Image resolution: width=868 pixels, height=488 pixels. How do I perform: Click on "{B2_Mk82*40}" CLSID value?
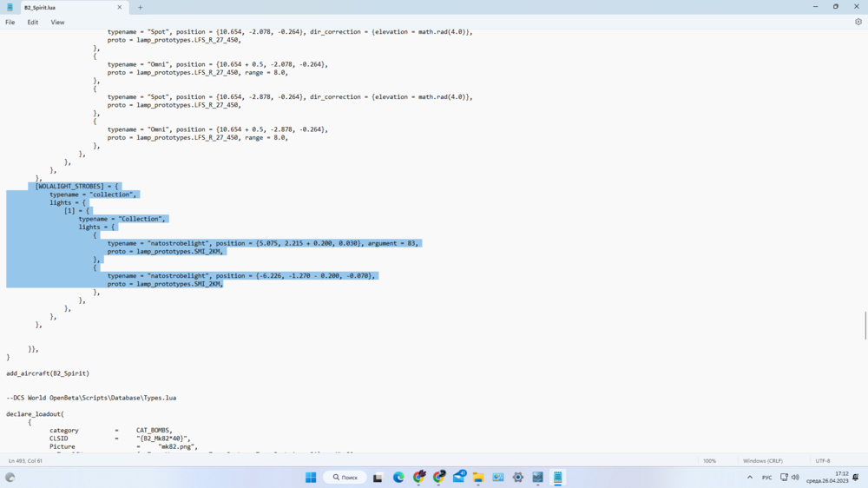point(163,439)
